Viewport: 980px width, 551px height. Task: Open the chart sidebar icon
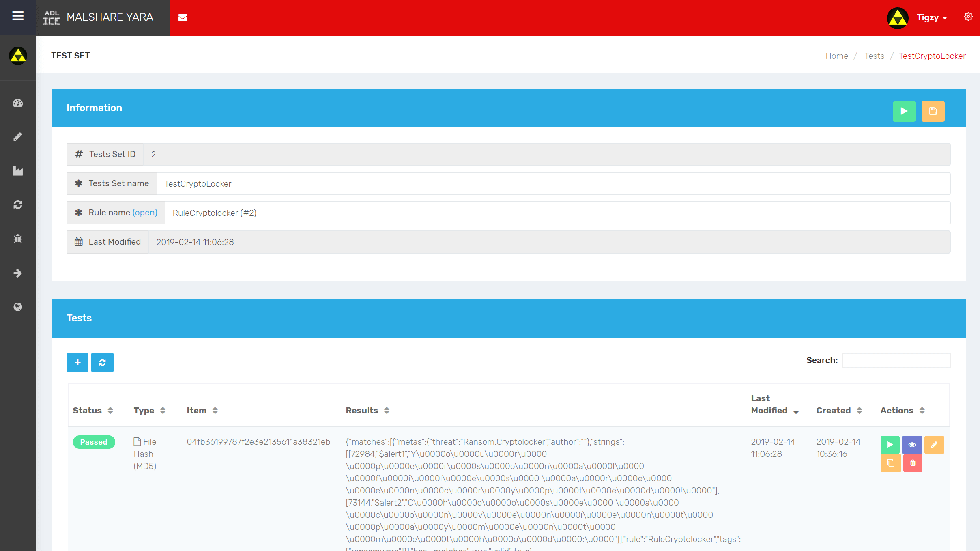18,171
